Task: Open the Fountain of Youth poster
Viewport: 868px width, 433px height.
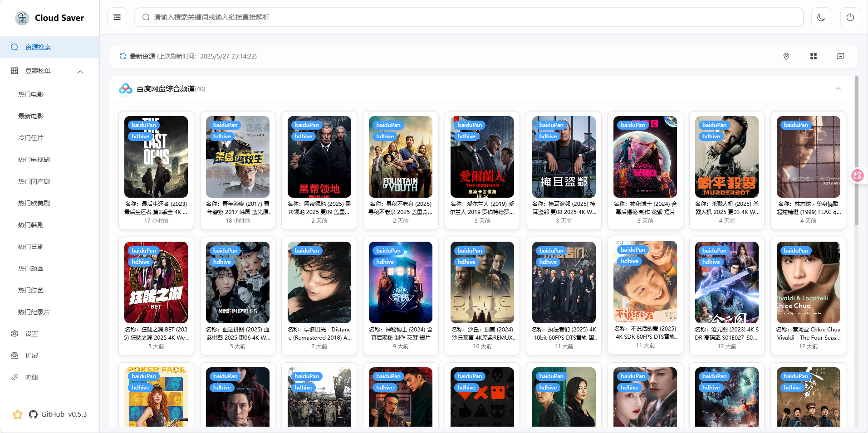Action: click(401, 157)
